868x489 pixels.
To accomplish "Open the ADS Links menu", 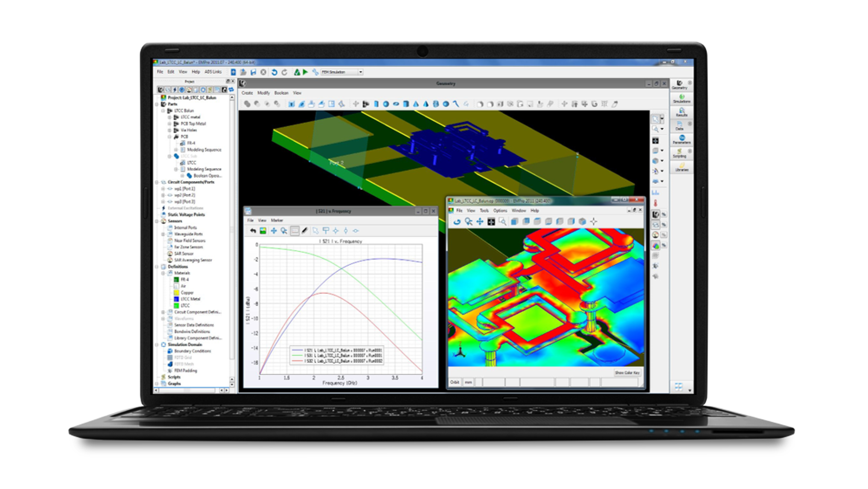I will coord(212,72).
